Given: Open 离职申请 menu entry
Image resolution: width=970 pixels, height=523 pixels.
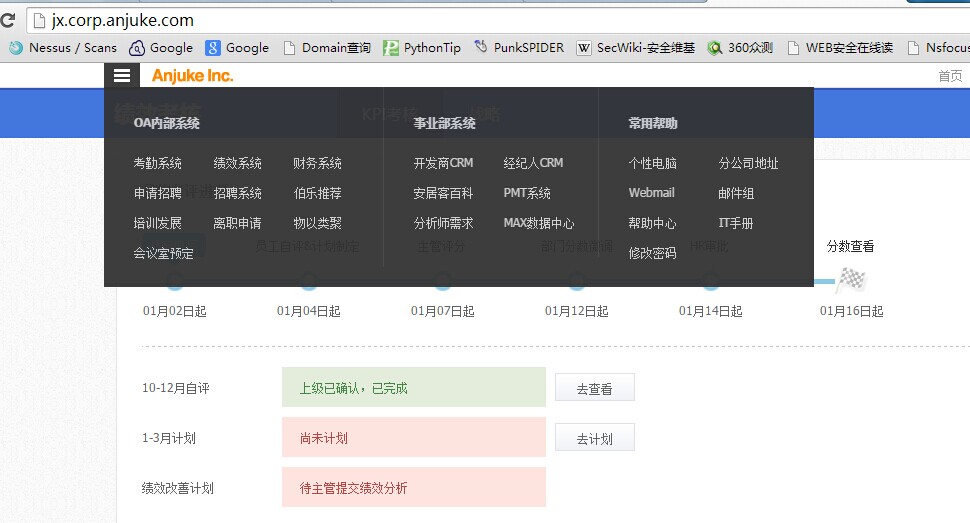Looking at the screenshot, I should 238,223.
